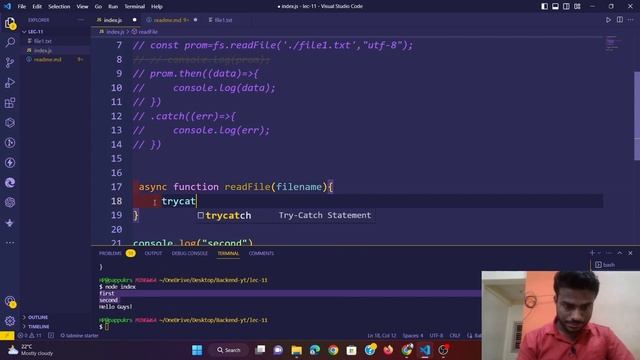Run the current file with the play button

coord(608,20)
